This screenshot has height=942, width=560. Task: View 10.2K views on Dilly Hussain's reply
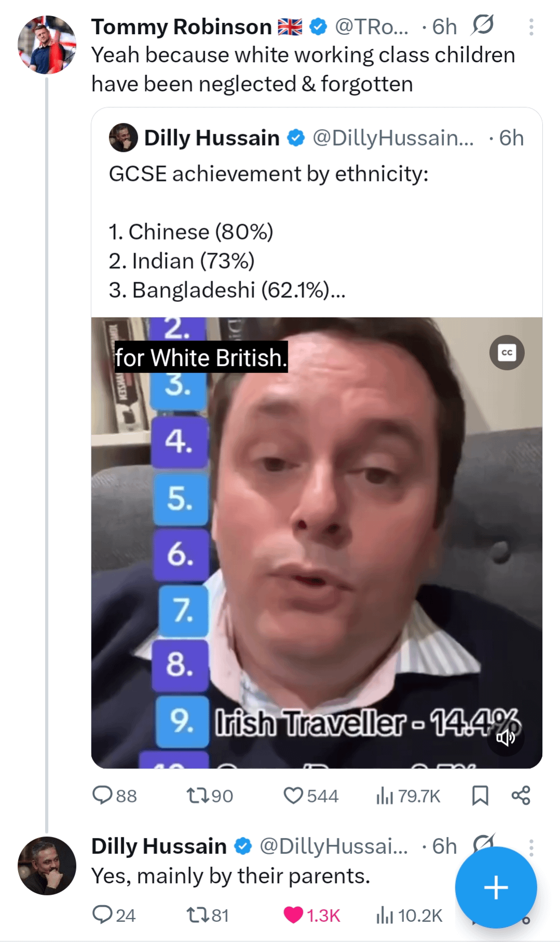click(x=409, y=915)
